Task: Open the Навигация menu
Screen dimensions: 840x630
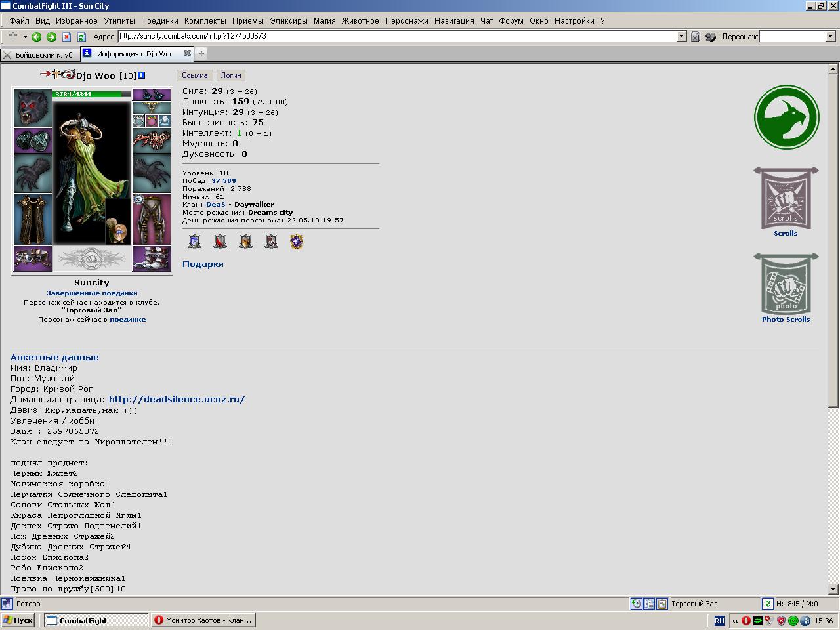Action: [x=454, y=20]
